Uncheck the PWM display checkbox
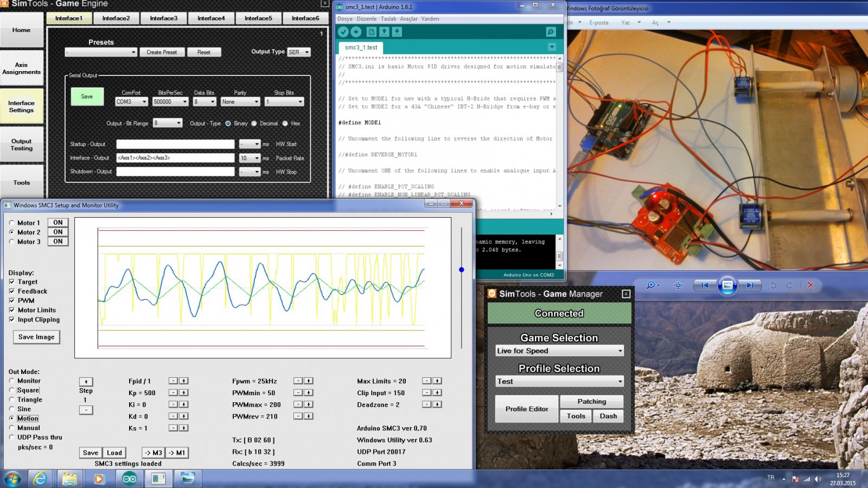The image size is (868, 488). (x=12, y=301)
